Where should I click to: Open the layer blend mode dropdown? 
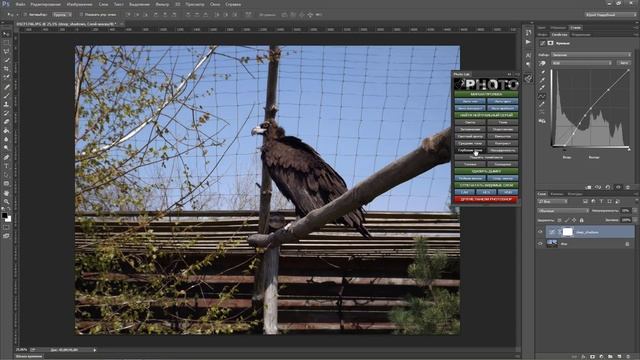pos(563,211)
